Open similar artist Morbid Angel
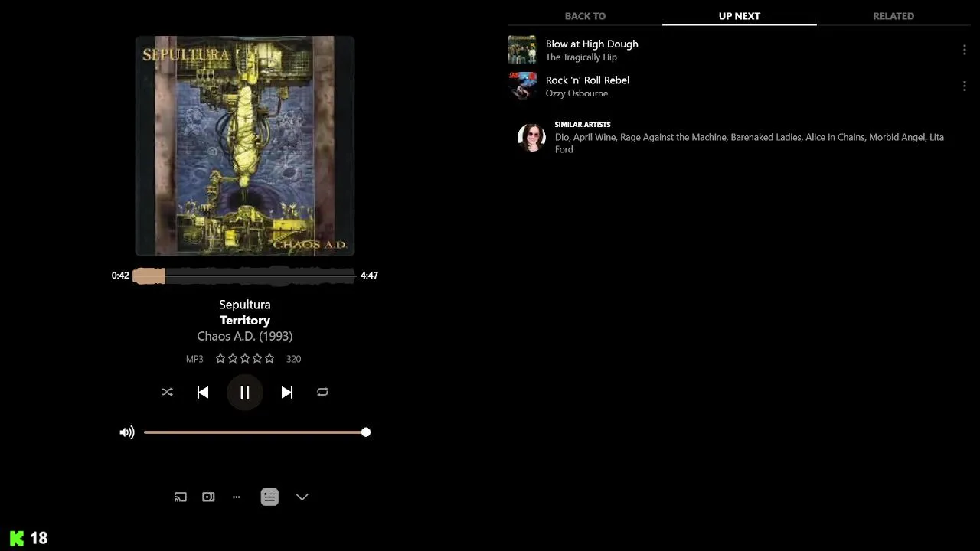 897,137
